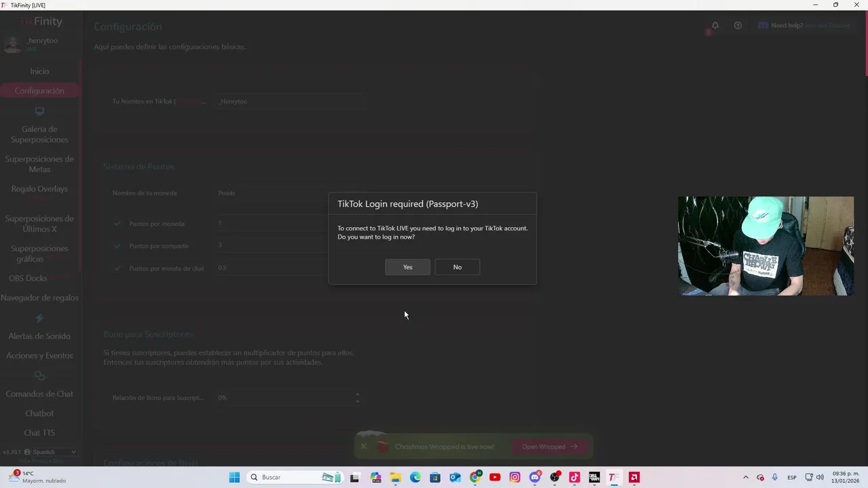The height and width of the screenshot is (488, 868).
Task: Open Task View in taskbar
Action: [x=355, y=477]
